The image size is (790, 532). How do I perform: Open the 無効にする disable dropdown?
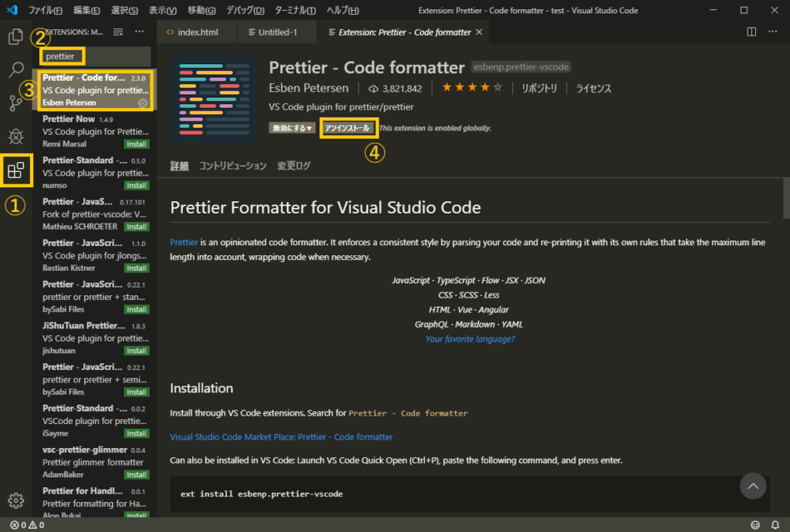291,127
